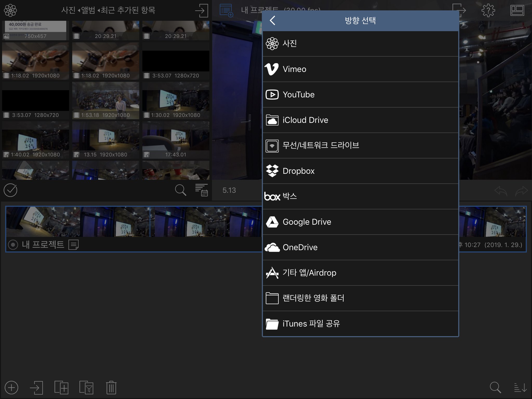The width and height of the screenshot is (532, 399).
Task: Search projects magnifier at bottom right
Action: [495, 388]
